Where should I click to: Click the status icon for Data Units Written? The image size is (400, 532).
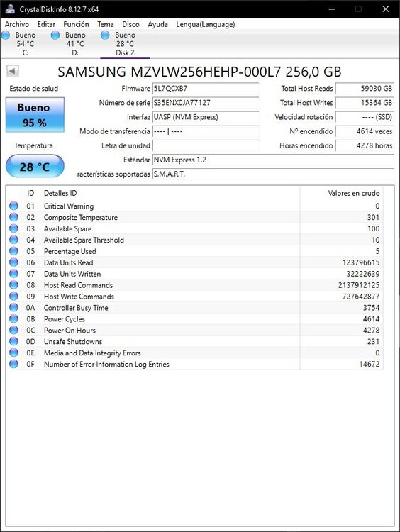pyautogui.click(x=13, y=274)
